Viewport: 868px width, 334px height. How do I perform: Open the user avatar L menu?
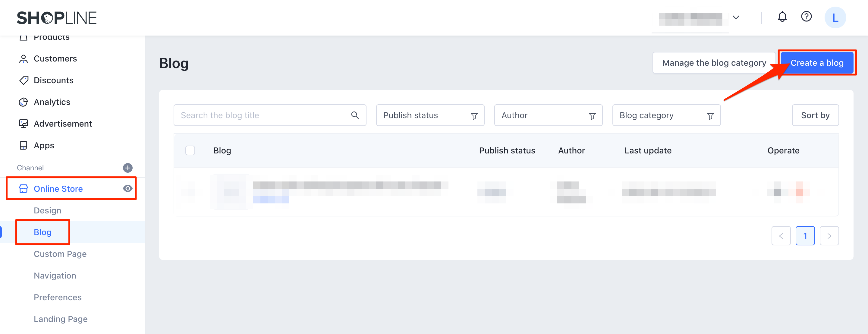point(835,17)
